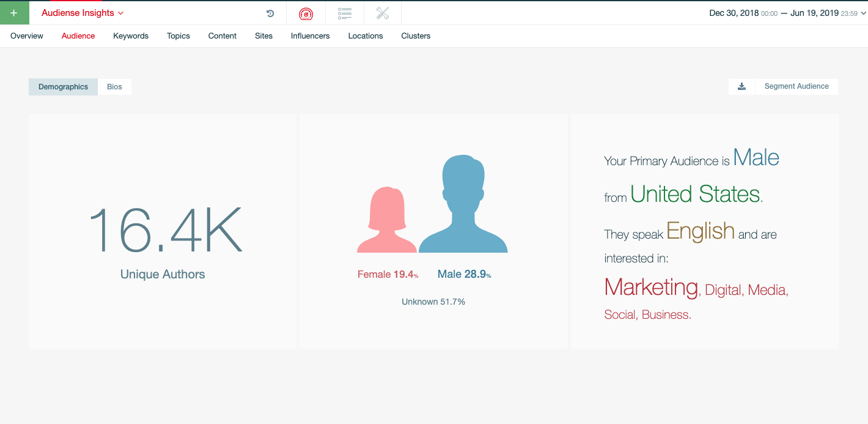The height and width of the screenshot is (424, 868).
Task: Click the Jun 19, 2019 end date
Action: tap(815, 13)
